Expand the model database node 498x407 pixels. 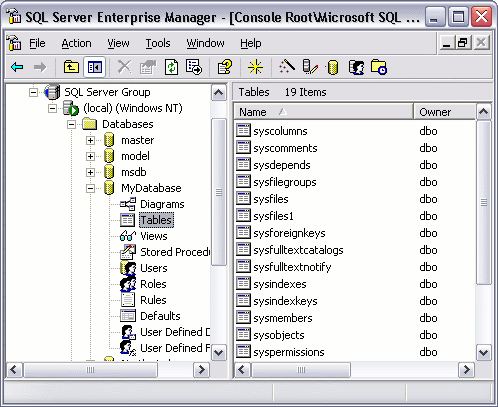point(90,156)
